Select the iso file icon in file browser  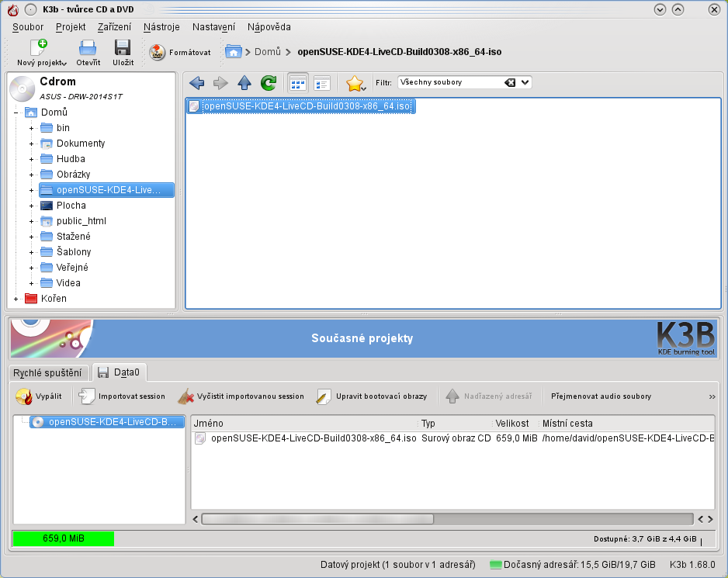[194, 106]
